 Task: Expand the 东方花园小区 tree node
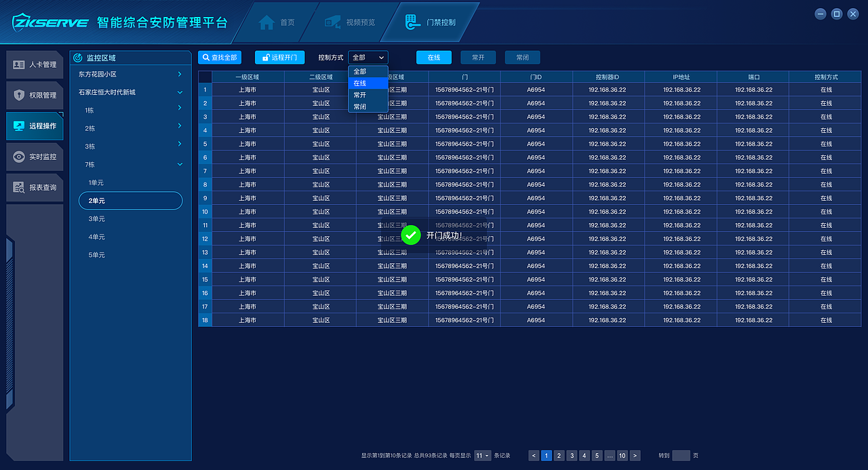pyautogui.click(x=180, y=74)
